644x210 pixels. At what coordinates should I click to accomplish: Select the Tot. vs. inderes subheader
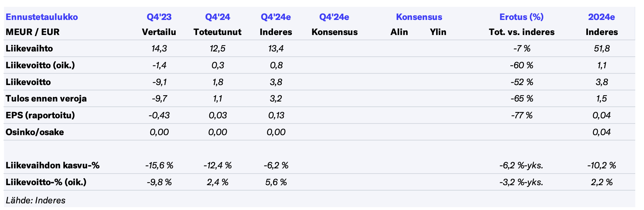coord(521,32)
